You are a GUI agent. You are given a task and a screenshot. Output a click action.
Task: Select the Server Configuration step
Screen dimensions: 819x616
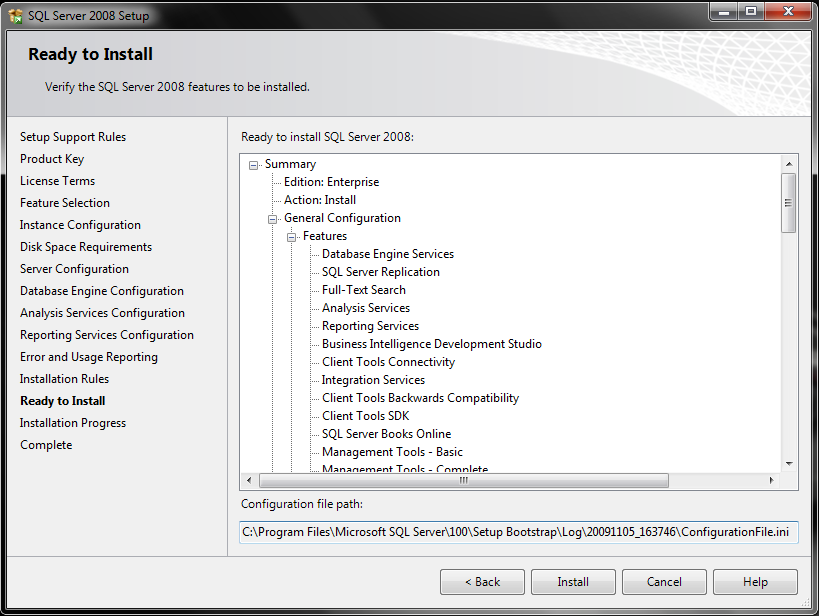click(74, 269)
